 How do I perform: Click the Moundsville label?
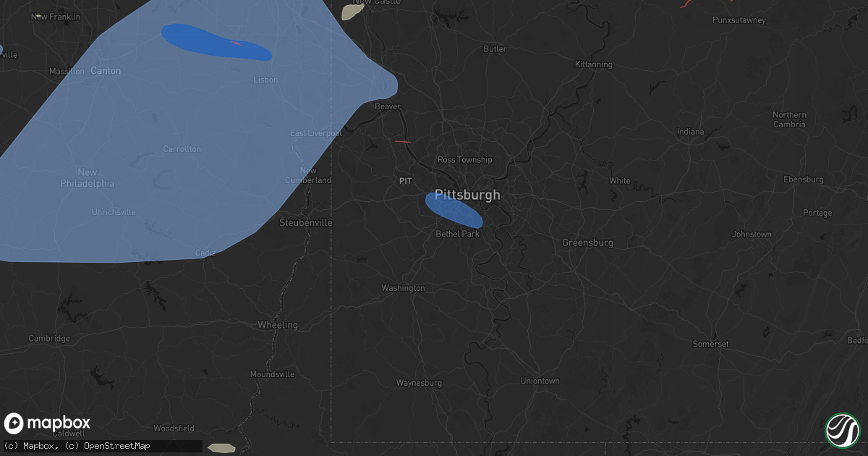(272, 374)
